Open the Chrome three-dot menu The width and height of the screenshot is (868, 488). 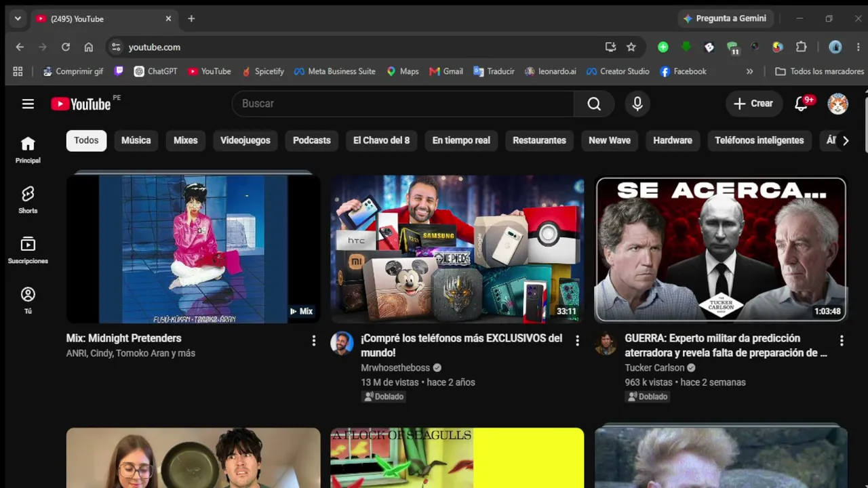coord(859,47)
